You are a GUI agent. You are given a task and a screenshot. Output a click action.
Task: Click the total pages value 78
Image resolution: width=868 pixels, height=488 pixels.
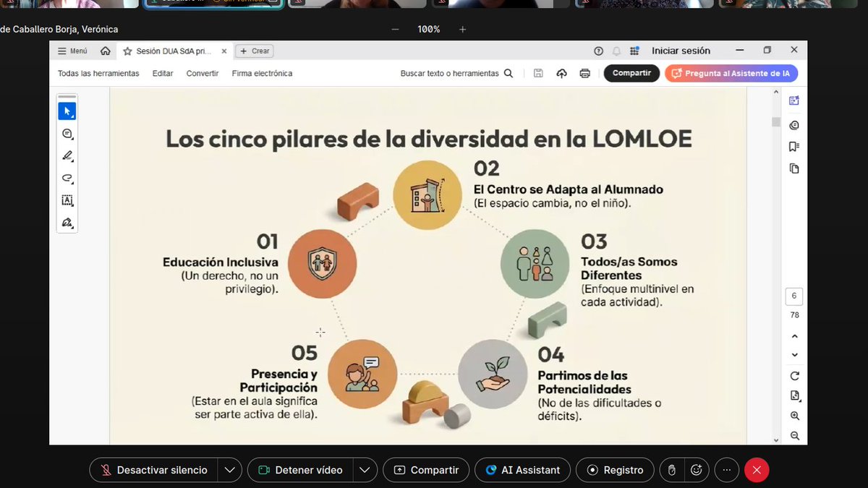click(x=794, y=315)
